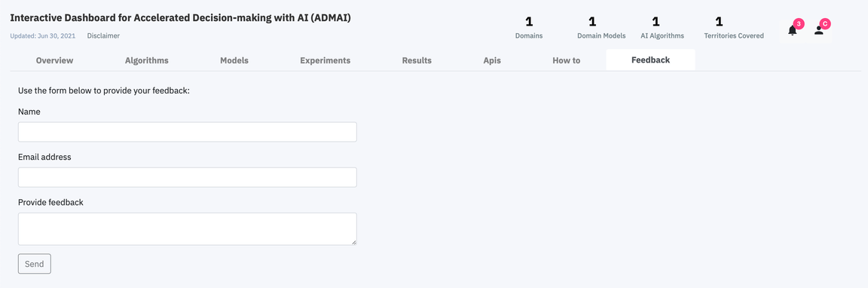Open the notifications bell icon
The image size is (868, 288).
tap(792, 30)
